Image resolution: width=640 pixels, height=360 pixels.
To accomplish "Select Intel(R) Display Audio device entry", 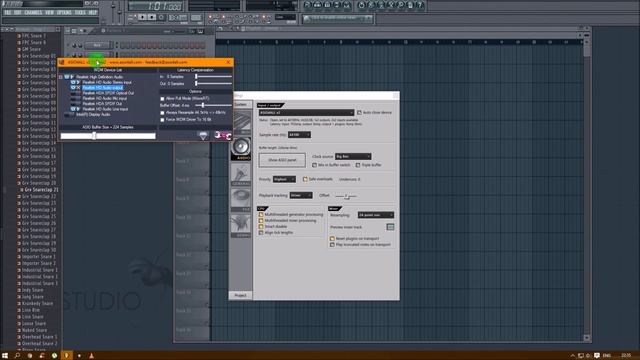I will tap(93, 115).
